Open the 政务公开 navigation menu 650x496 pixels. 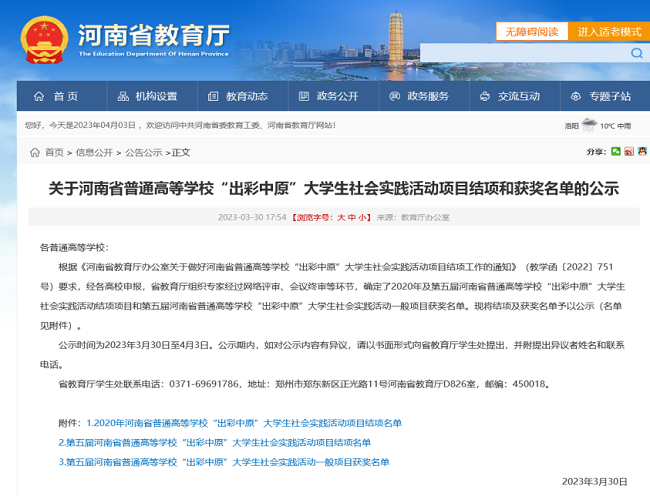click(337, 96)
